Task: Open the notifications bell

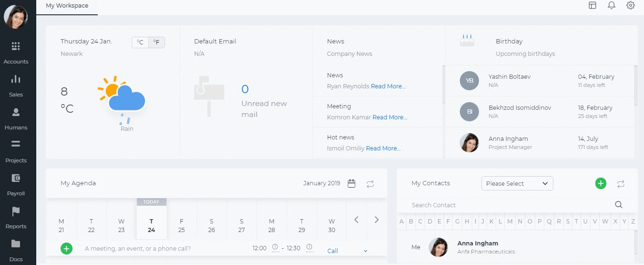Action: pyautogui.click(x=612, y=5)
